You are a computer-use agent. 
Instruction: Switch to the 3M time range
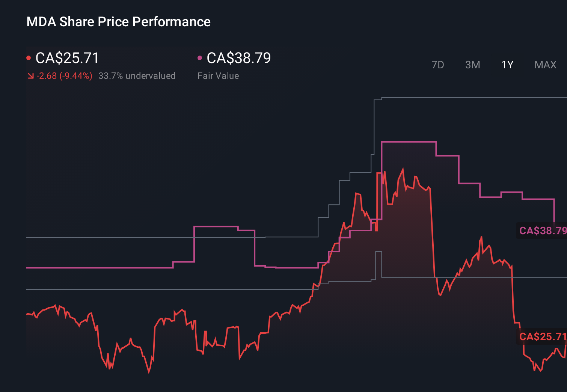[473, 65]
